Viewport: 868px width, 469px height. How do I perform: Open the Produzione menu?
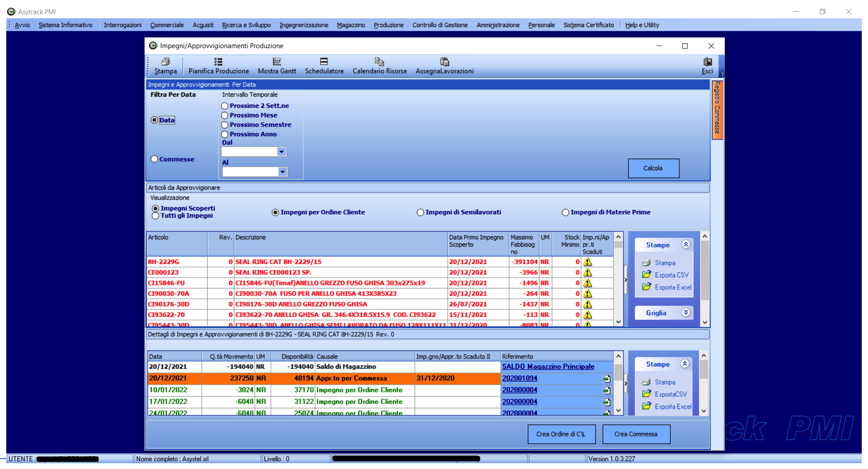[388, 25]
